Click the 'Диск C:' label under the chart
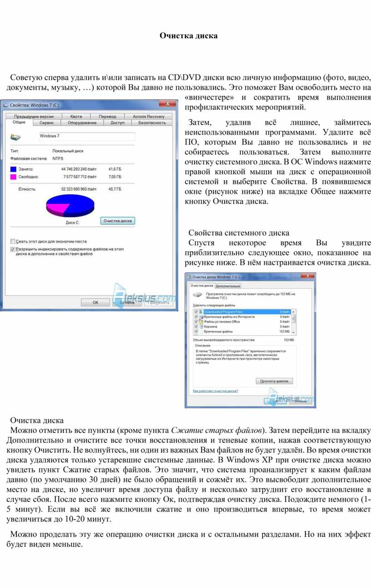Screen dimensions: 371x588 72,223
